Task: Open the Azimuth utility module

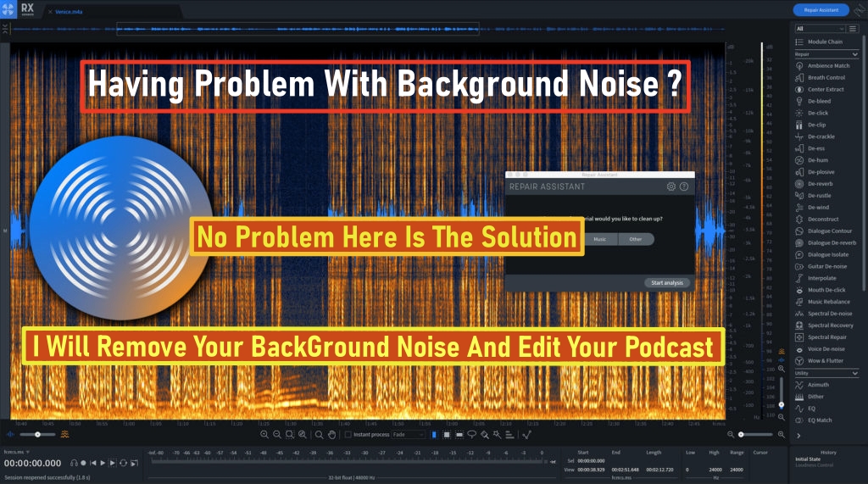Action: click(812, 385)
